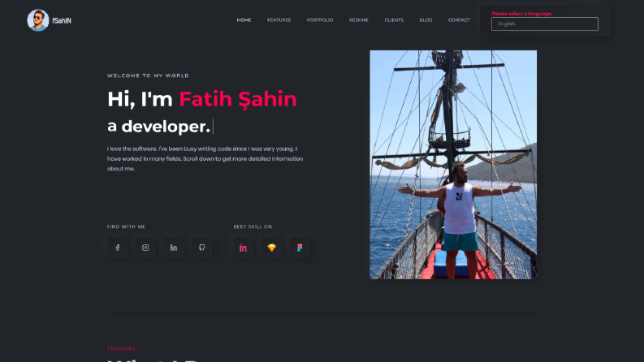Open the Resume menu item
The height and width of the screenshot is (362, 644).
point(359,20)
